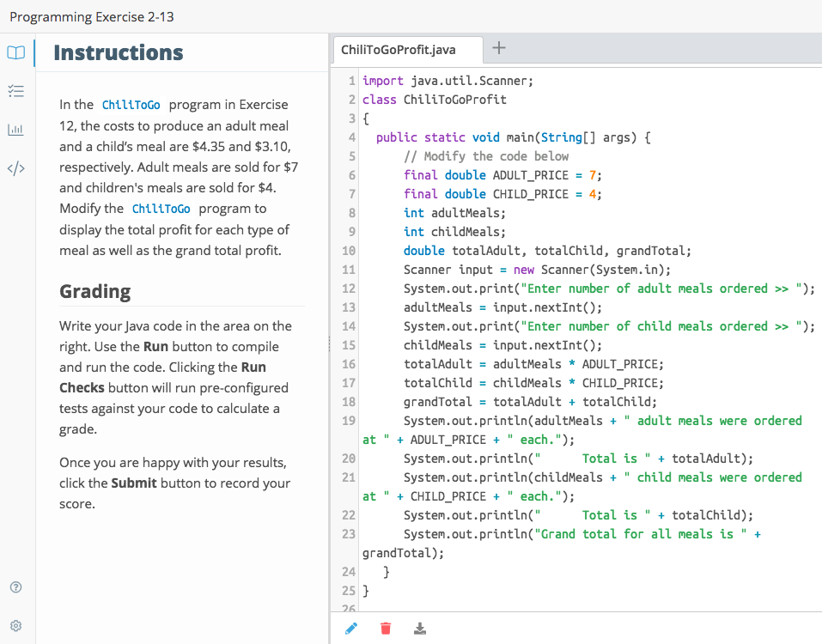Click 'Programming Exercise 2-13' title
Screen dimensions: 822x644
(92, 17)
